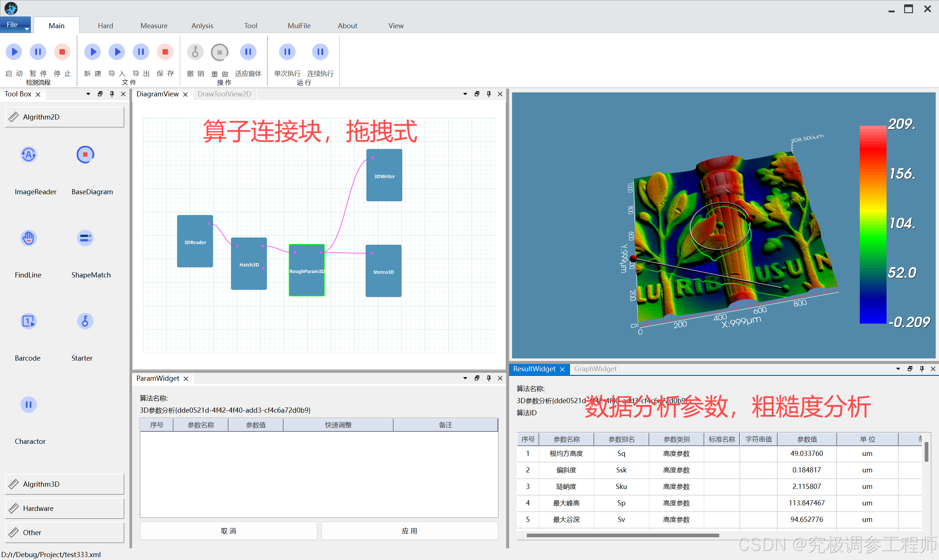The image size is (939, 560).
Task: Click the 取消 cancel button
Action: pos(229,531)
